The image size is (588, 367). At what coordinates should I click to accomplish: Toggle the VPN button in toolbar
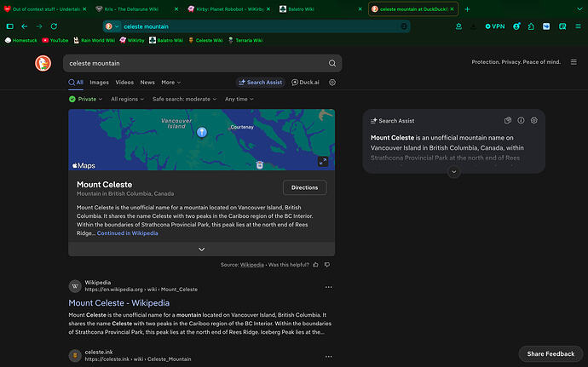point(494,26)
